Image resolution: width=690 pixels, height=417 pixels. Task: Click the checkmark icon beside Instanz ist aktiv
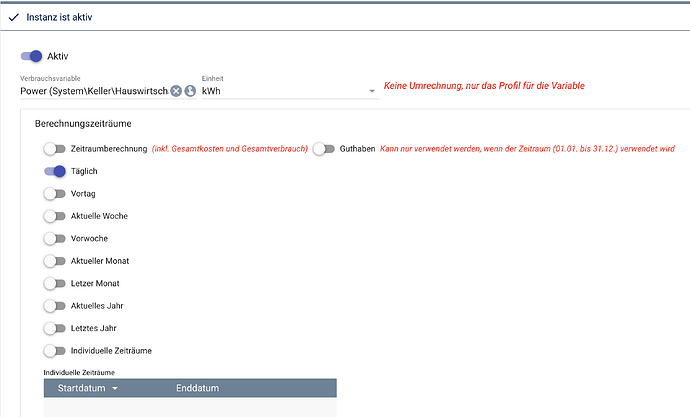[x=14, y=17]
